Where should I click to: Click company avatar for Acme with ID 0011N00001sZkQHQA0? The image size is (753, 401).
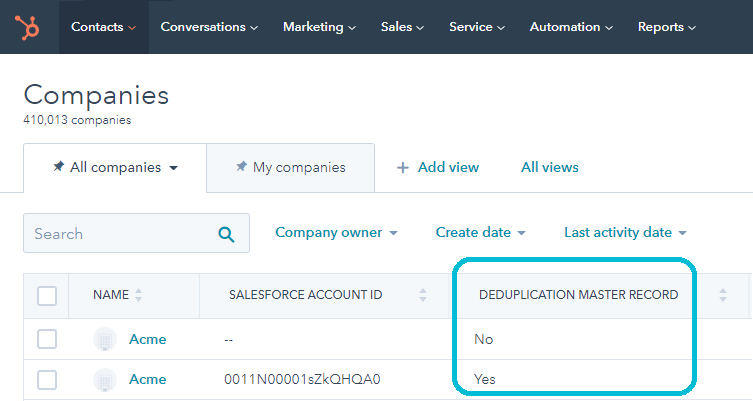pos(105,380)
